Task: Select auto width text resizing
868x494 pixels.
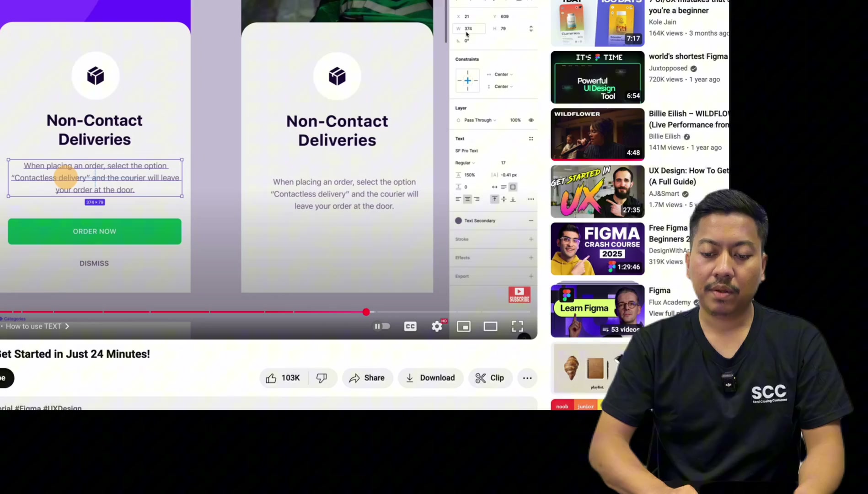Action: pyautogui.click(x=494, y=187)
